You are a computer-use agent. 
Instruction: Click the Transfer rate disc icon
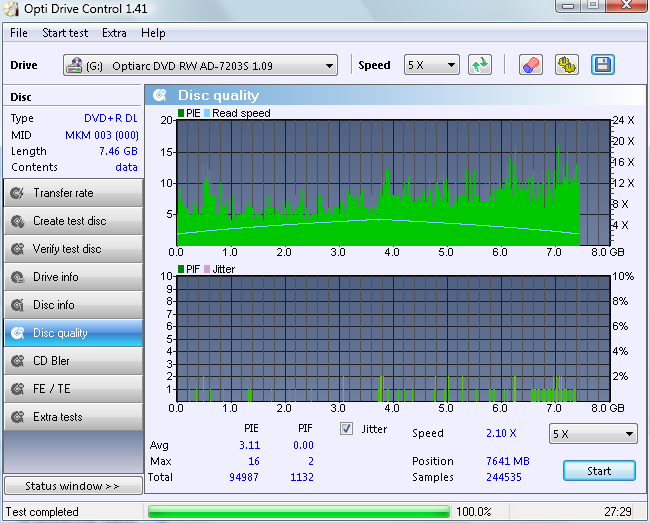coord(17,193)
